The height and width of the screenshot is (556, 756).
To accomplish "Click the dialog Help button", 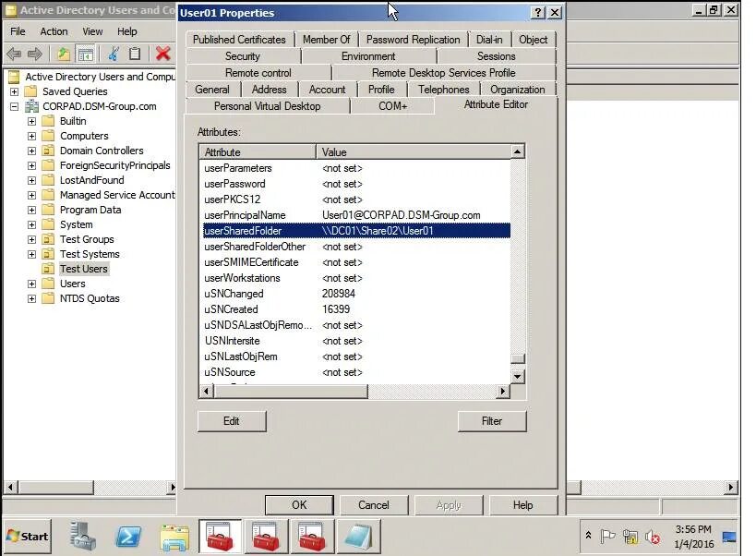I will coord(523,505).
